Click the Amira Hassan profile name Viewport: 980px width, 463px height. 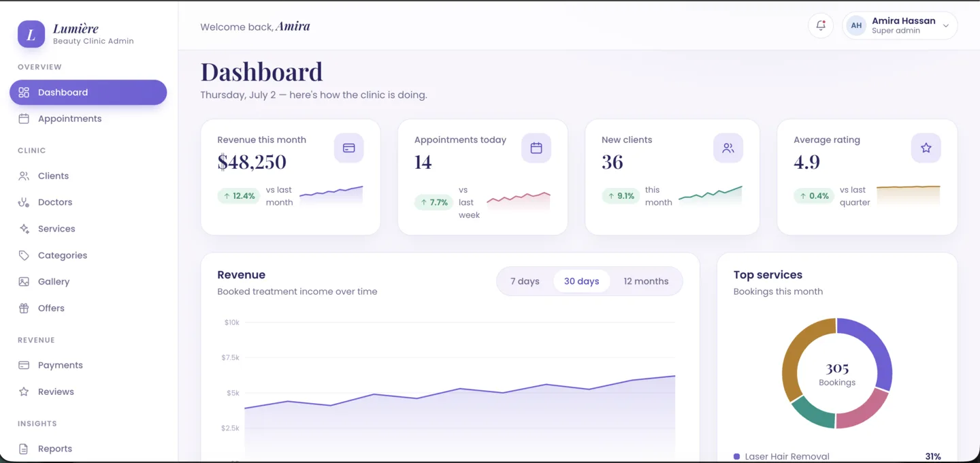click(x=903, y=21)
